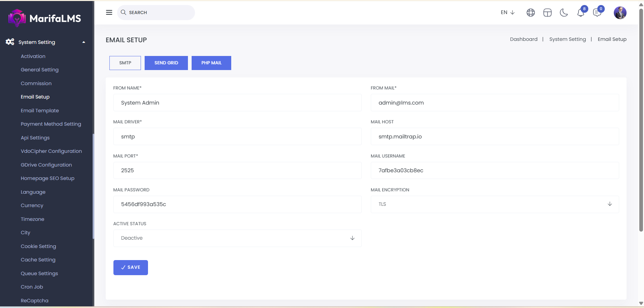644x308 pixels.
Task: Collapse the System Setting menu arrow
Action: point(84,42)
